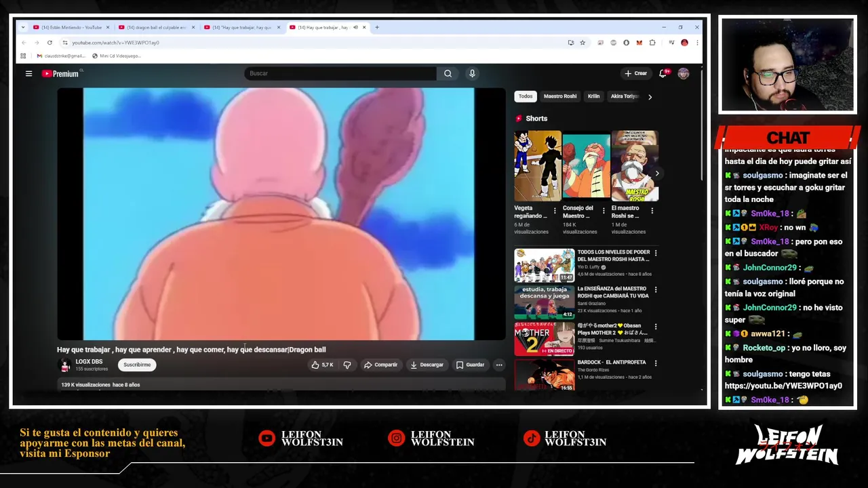Open options for 'Vegeta regañando' short
Viewport: 868px width, 488px height.
pyautogui.click(x=555, y=211)
